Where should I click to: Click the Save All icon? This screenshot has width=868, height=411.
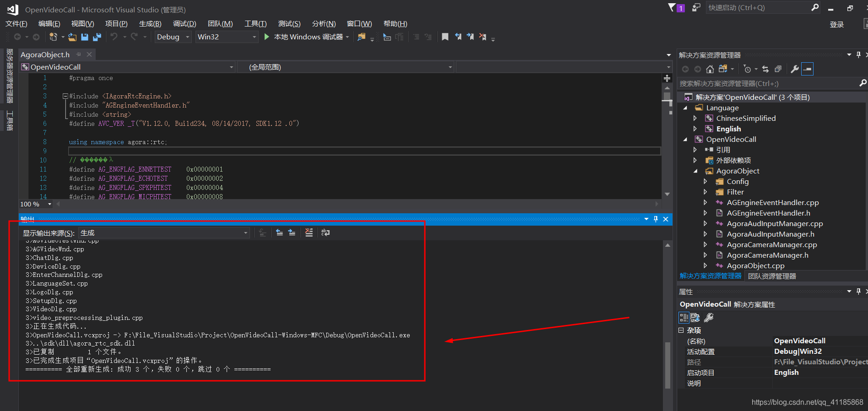(x=97, y=37)
